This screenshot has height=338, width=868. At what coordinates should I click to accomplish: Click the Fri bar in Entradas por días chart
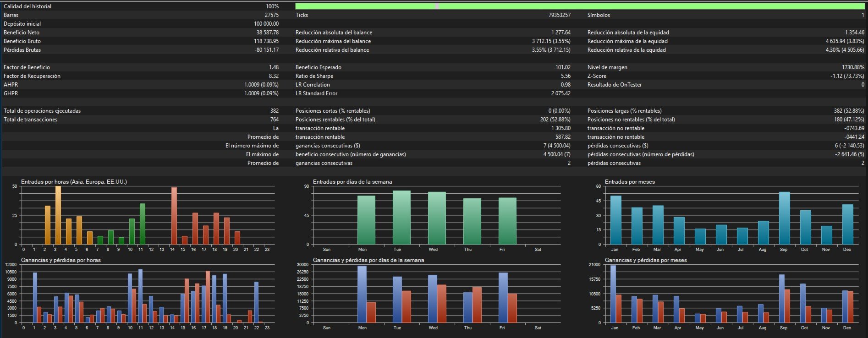coord(507,221)
